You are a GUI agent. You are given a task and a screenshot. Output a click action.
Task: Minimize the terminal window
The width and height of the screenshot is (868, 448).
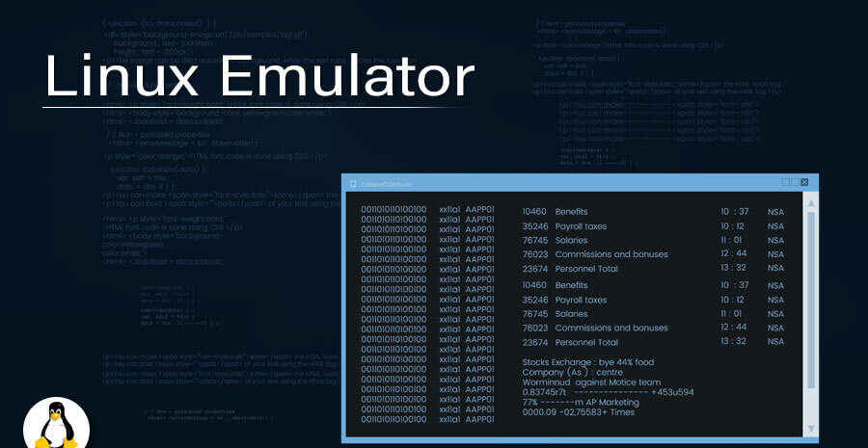click(x=785, y=182)
